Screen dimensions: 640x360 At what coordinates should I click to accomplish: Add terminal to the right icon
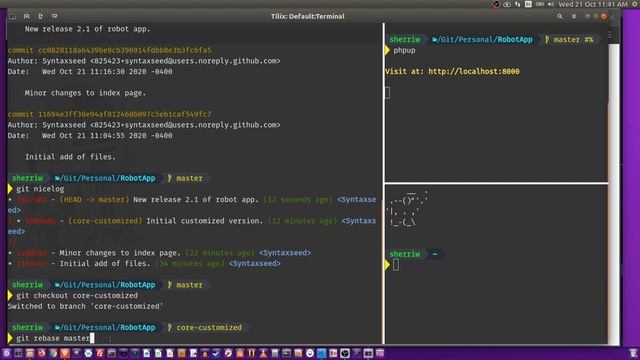click(x=40, y=16)
